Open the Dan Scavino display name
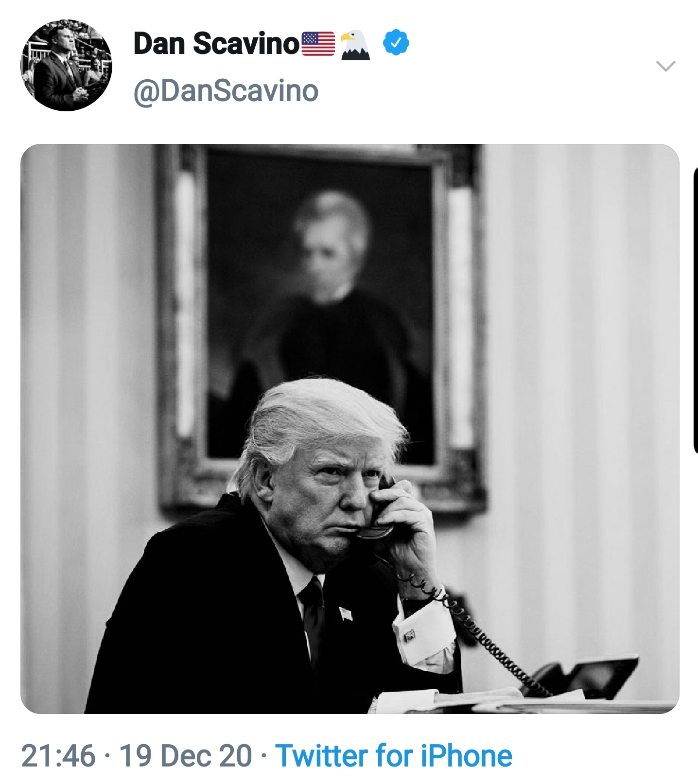Screen dimensions: 698x784 [216, 44]
